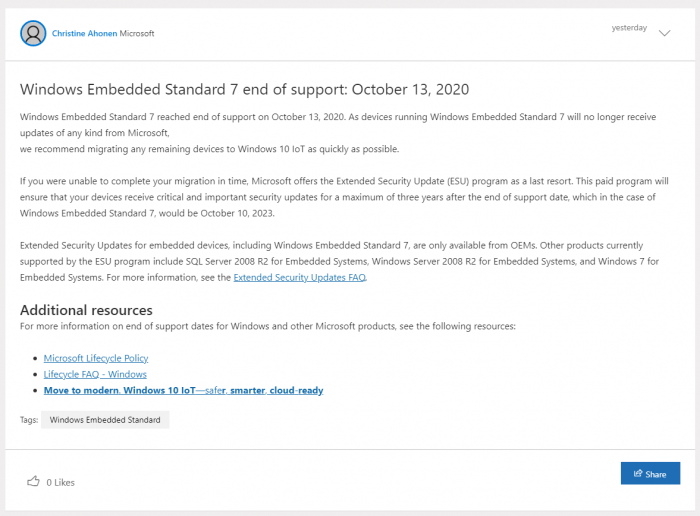This screenshot has height=516, width=700.
Task: Click Christine Ahonen's profile avatar icon
Action: coord(33,33)
